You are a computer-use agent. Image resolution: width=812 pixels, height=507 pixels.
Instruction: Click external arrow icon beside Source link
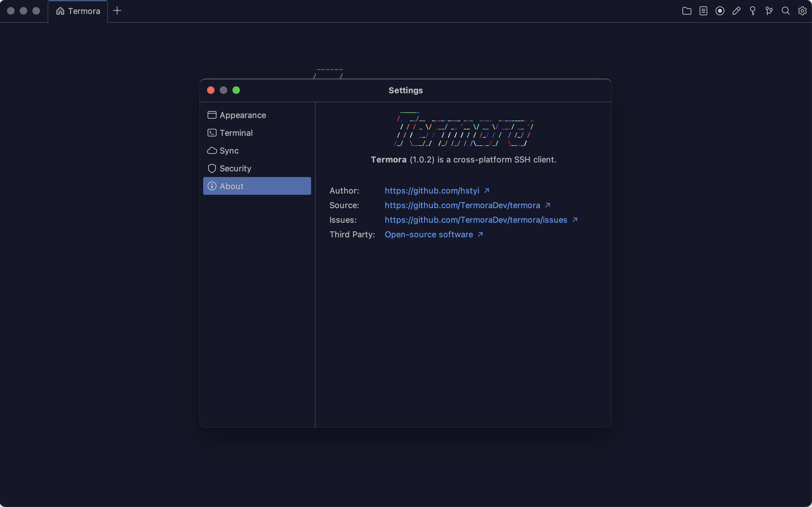[548, 205]
